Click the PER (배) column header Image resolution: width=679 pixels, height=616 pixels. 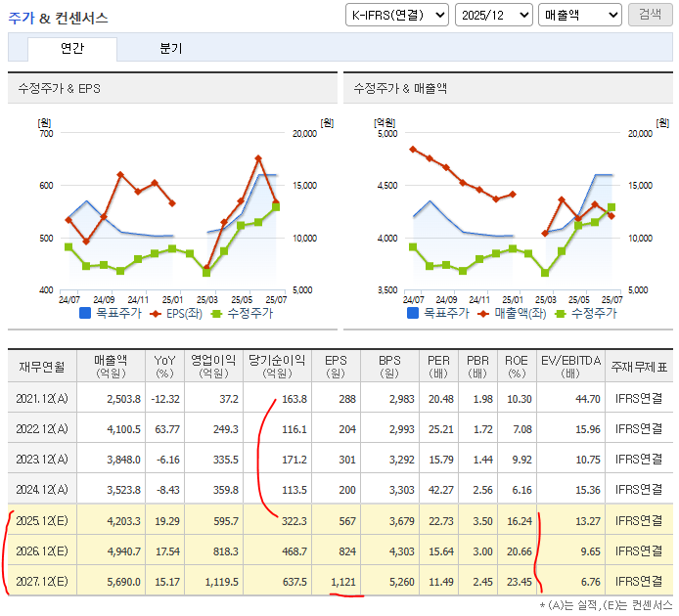[x=438, y=367]
